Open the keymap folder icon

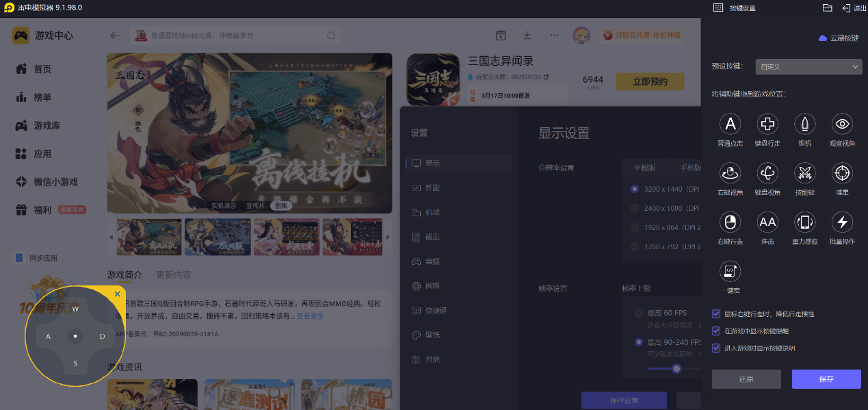827,8
